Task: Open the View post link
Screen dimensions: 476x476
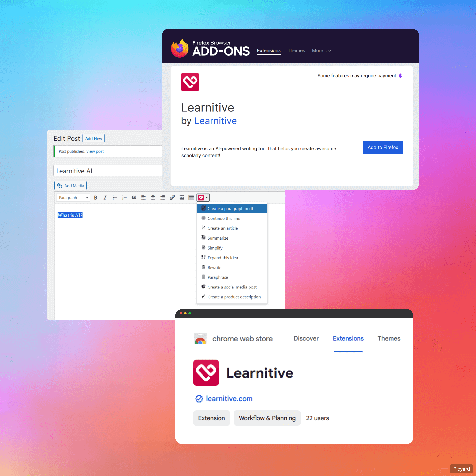Action: click(95, 151)
